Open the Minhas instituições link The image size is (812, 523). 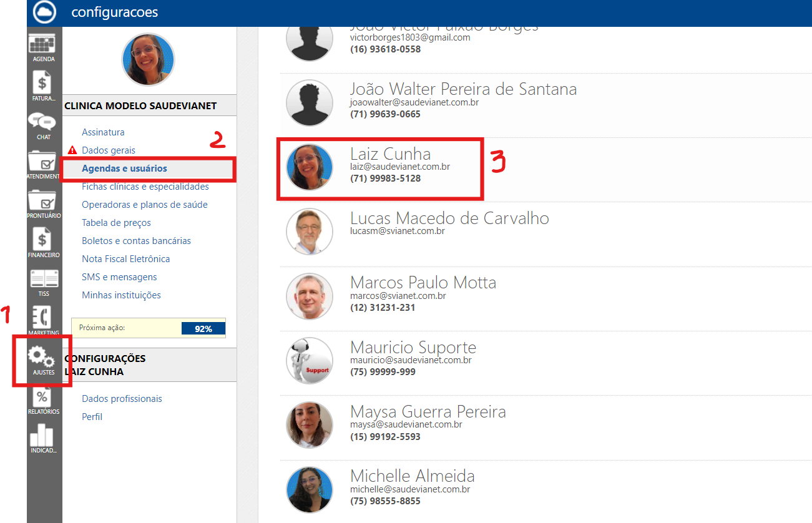[121, 295]
